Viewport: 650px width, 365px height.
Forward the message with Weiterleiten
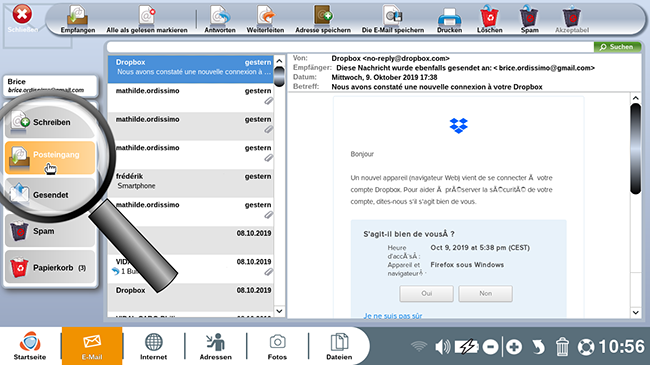coord(265,19)
